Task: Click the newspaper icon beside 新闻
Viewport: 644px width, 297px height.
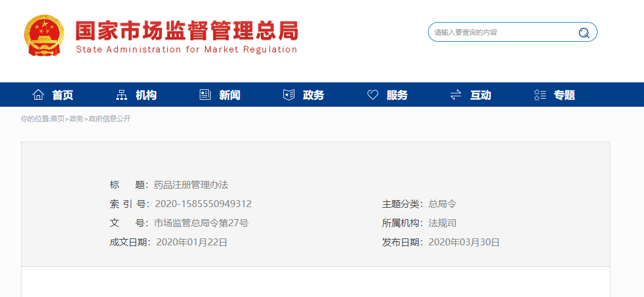Action: pyautogui.click(x=205, y=95)
